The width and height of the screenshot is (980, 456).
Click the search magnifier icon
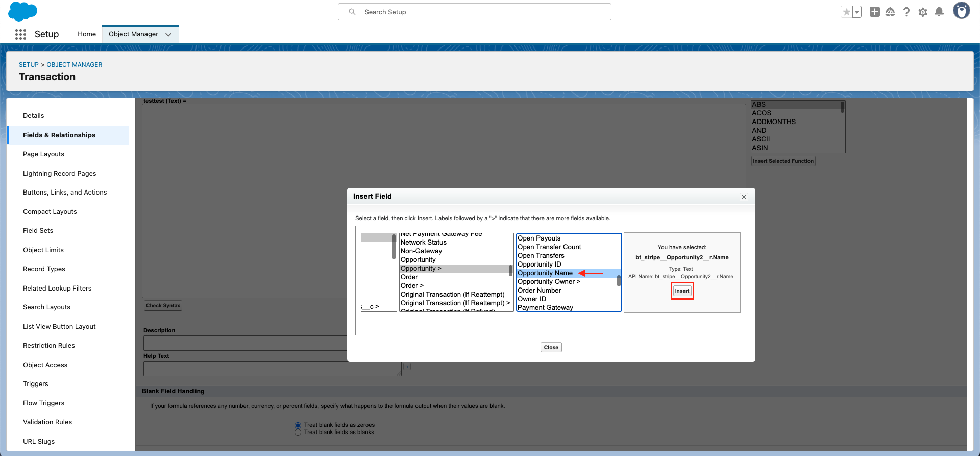coord(352,12)
